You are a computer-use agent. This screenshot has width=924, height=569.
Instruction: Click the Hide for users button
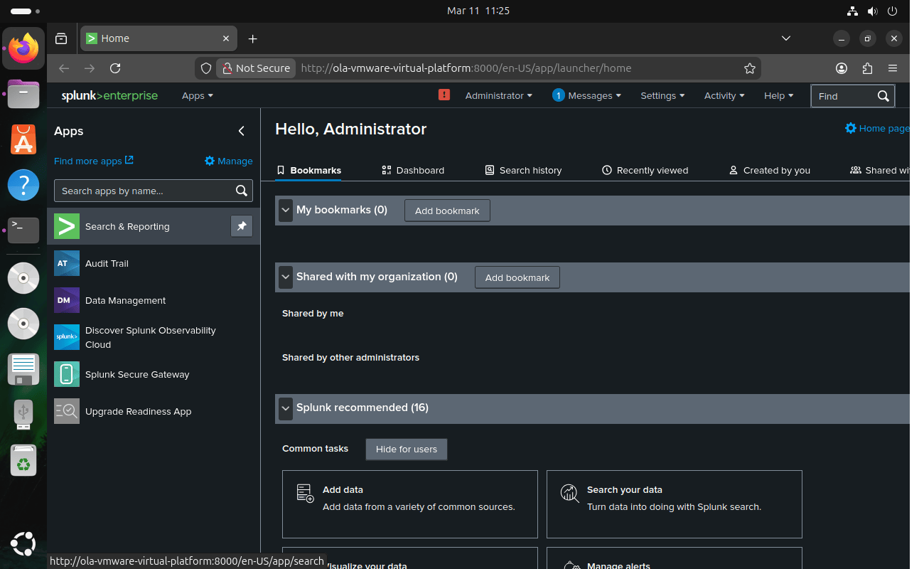point(407,450)
